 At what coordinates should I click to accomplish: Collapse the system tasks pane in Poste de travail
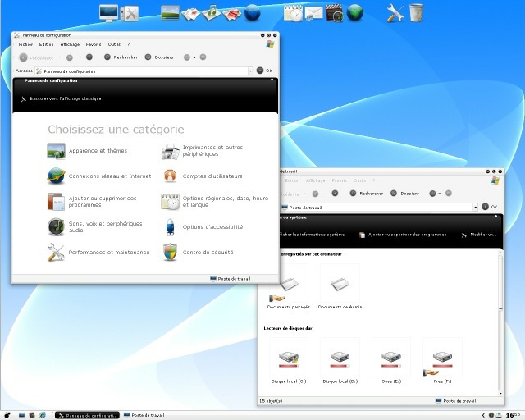[x=495, y=217]
